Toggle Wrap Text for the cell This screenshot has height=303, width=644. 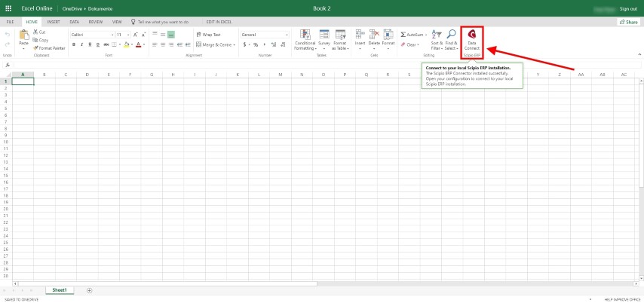208,35
